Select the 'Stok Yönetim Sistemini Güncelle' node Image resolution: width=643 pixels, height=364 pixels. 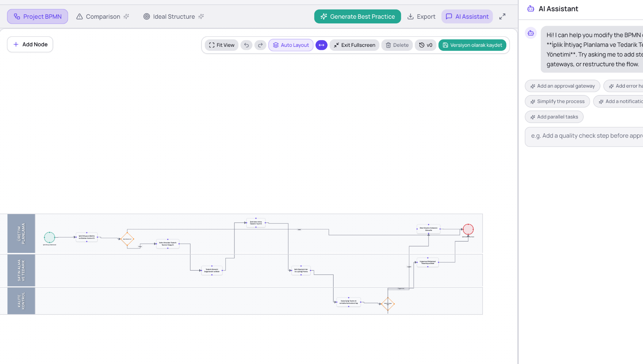pos(428,229)
